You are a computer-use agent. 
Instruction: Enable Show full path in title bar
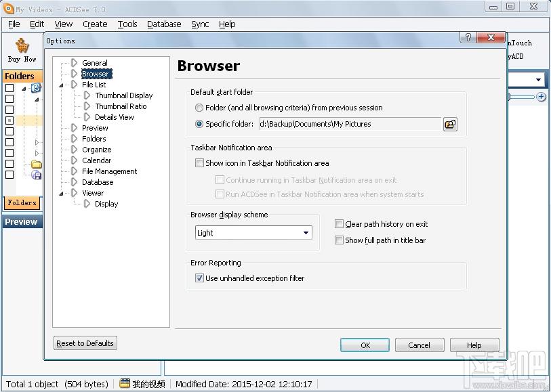[x=339, y=240]
